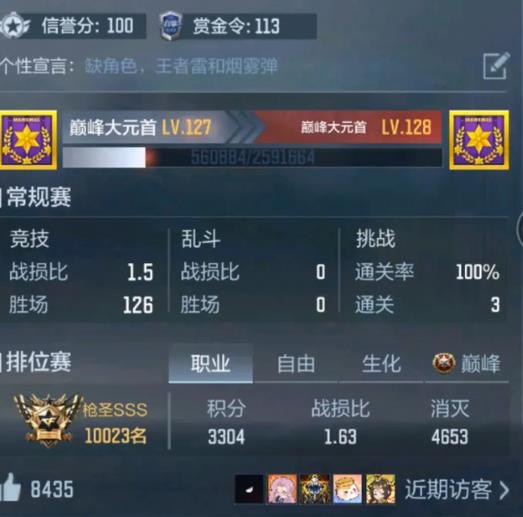Click the experience progress bar 560884/2591664

click(252, 157)
